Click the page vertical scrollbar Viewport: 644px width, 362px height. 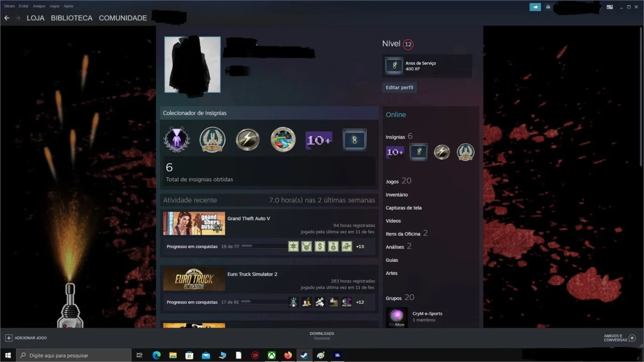[642, 96]
